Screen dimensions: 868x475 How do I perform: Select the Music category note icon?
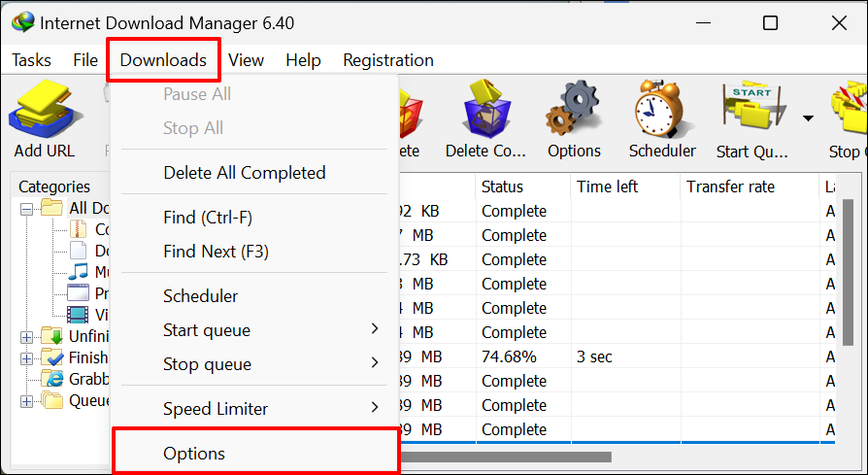click(79, 272)
